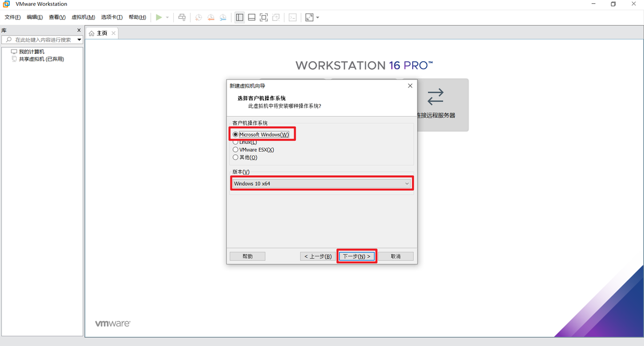Click the console view toolbar icon
The image size is (644, 346).
point(292,17)
